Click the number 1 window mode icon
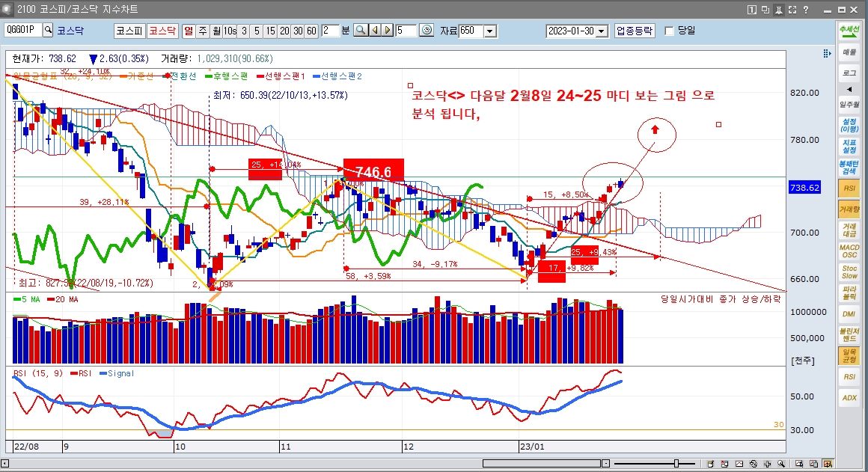Image resolution: width=868 pixels, height=472 pixels. pyautogui.click(x=751, y=10)
